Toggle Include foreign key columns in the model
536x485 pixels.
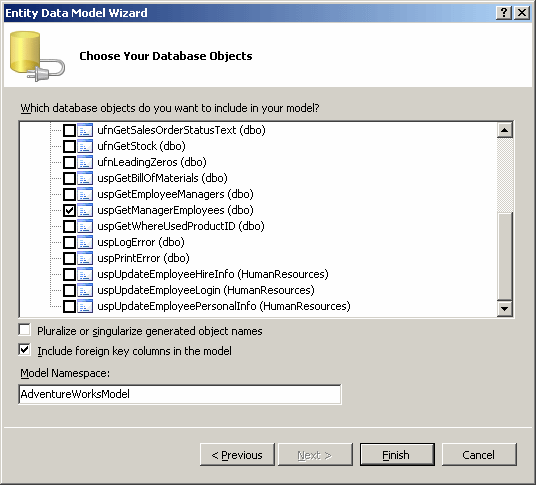click(x=25, y=350)
